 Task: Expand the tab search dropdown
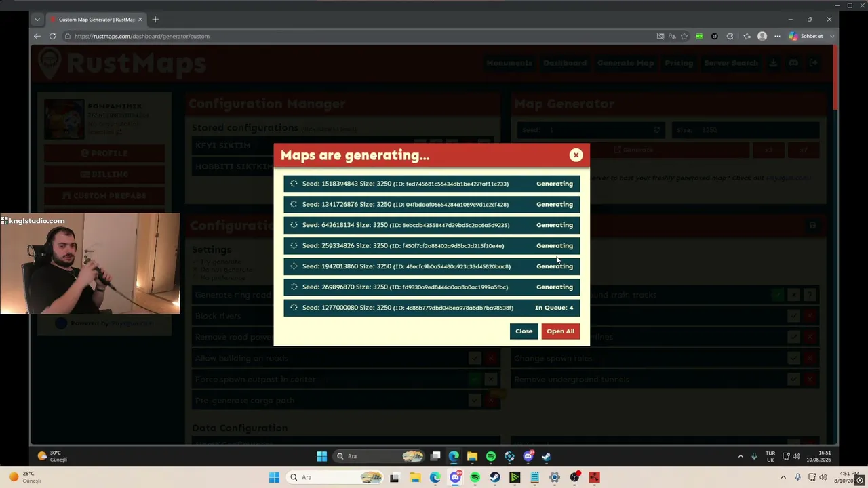coord(37,19)
